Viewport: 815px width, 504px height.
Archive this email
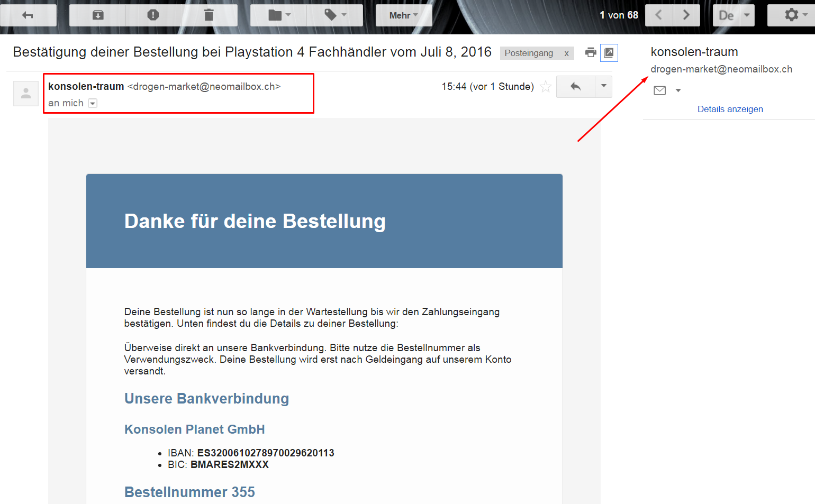pyautogui.click(x=98, y=15)
